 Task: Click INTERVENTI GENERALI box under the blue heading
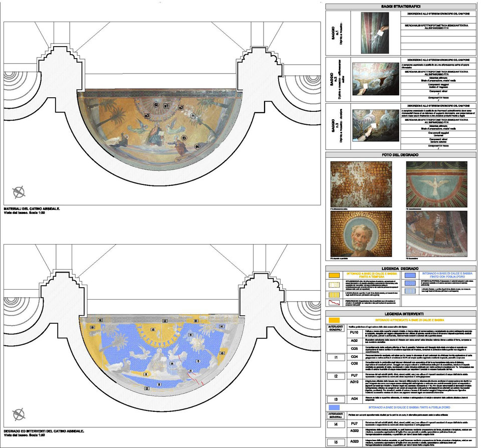coord(336,415)
